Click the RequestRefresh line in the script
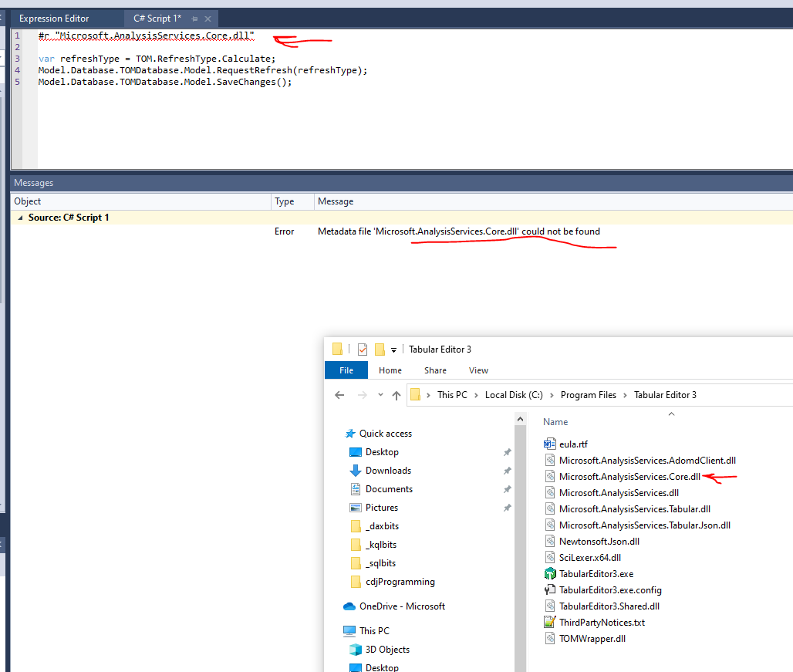 tap(203, 70)
